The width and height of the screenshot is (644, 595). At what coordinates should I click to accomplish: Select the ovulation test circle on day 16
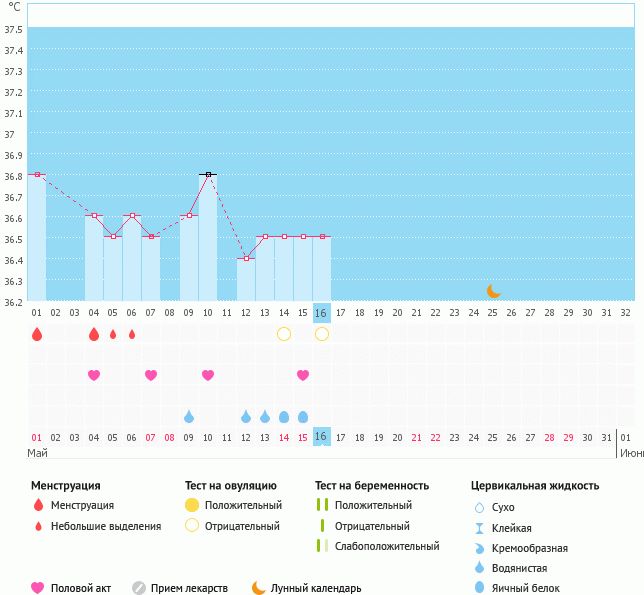[x=322, y=334]
